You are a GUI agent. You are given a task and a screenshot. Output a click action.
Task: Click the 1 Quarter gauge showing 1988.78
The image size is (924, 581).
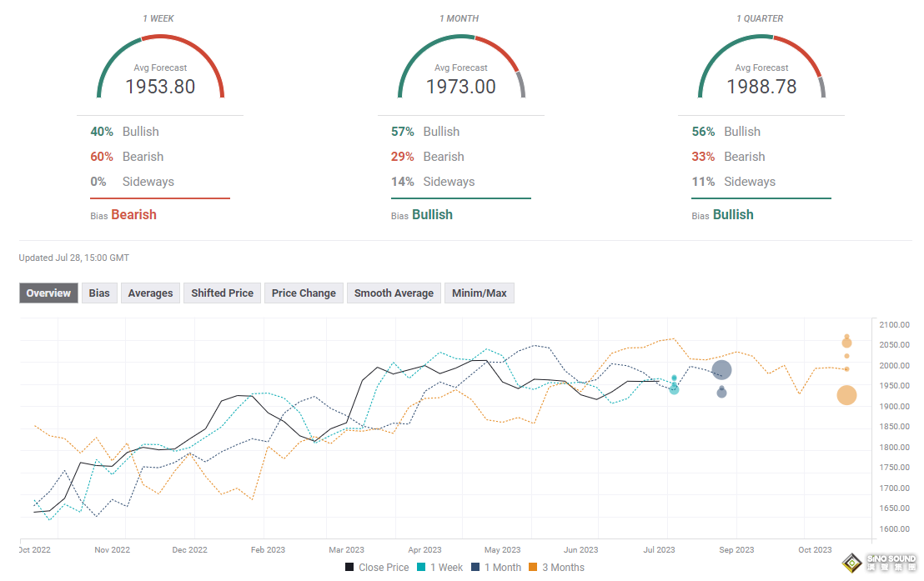761,69
